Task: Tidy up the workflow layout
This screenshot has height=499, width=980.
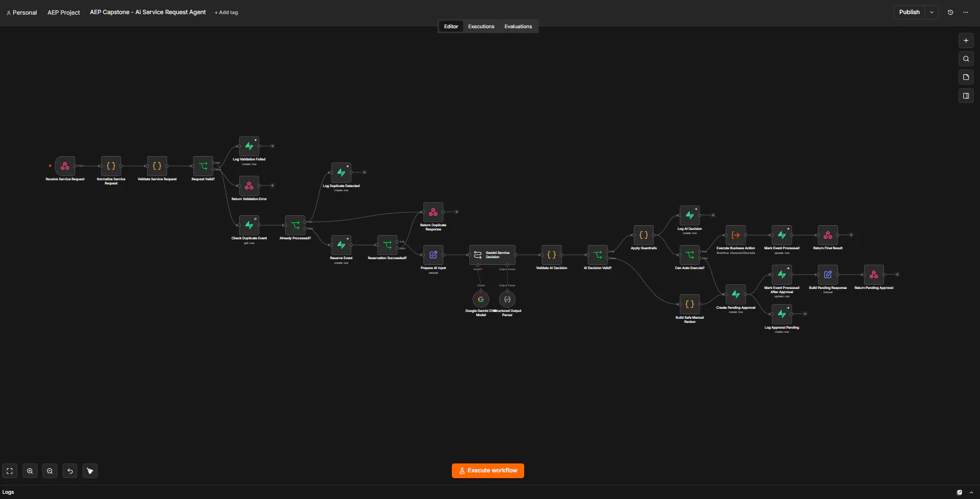Action: click(x=90, y=471)
